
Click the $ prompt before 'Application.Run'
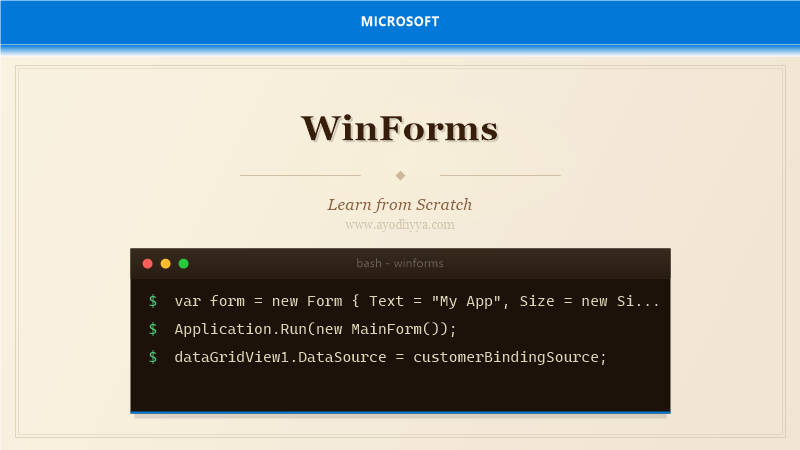click(x=153, y=329)
